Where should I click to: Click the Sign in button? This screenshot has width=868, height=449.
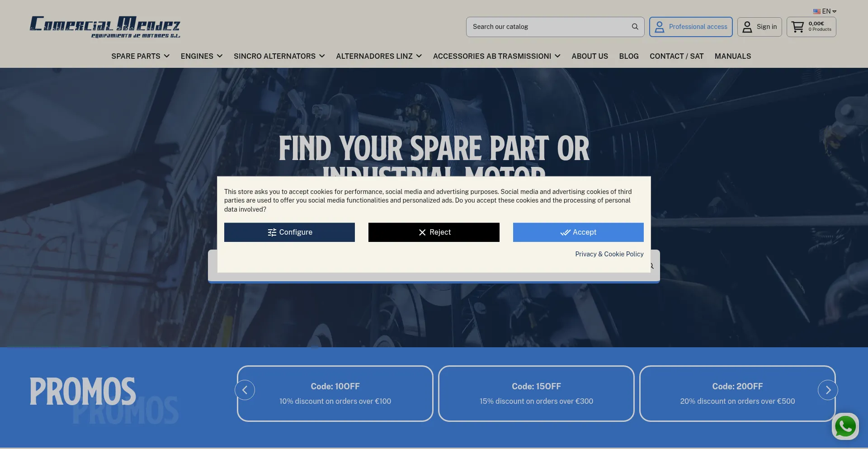(759, 27)
